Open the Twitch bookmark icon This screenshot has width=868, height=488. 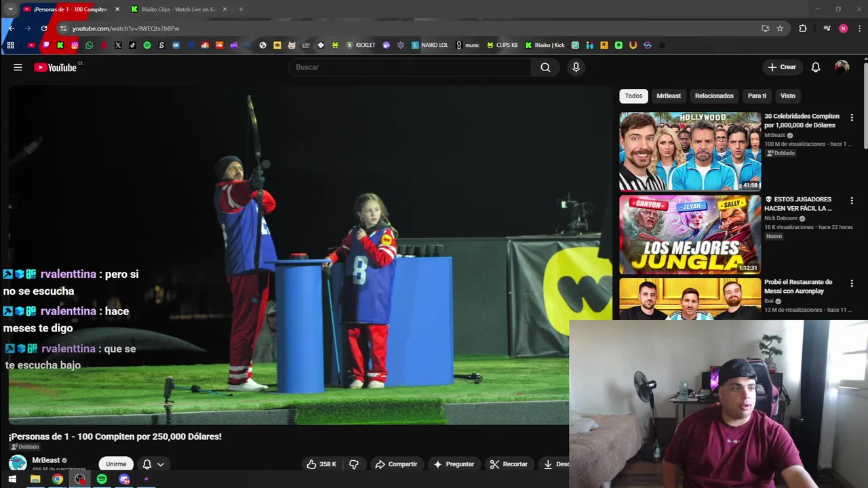pyautogui.click(x=46, y=45)
